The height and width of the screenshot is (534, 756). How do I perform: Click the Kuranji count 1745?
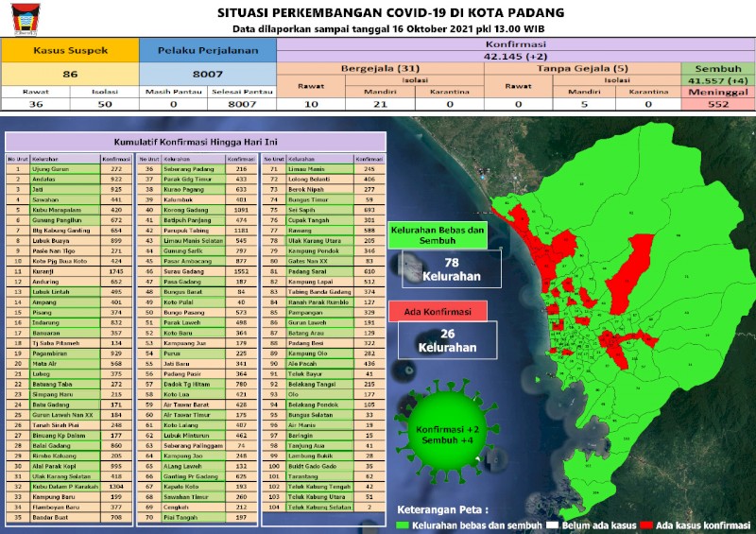click(116, 271)
